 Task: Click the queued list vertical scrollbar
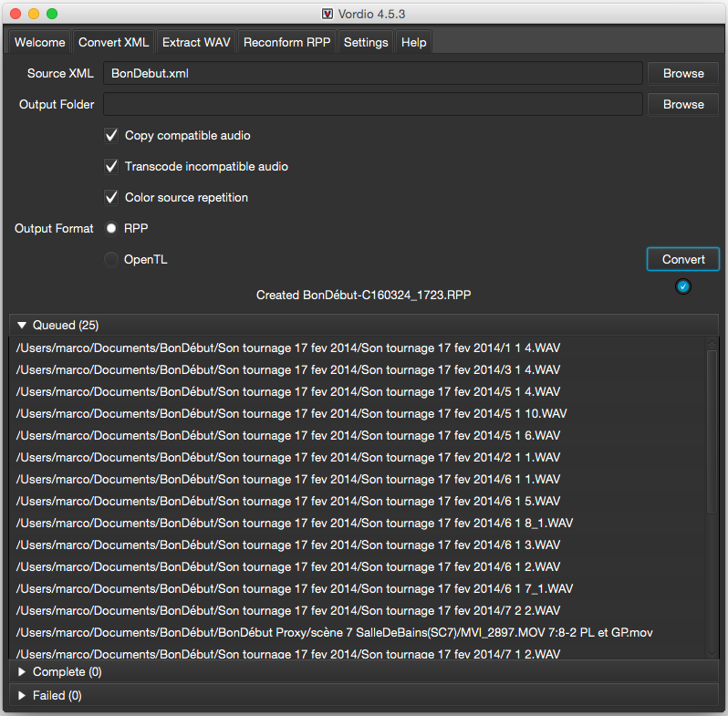coord(712,431)
